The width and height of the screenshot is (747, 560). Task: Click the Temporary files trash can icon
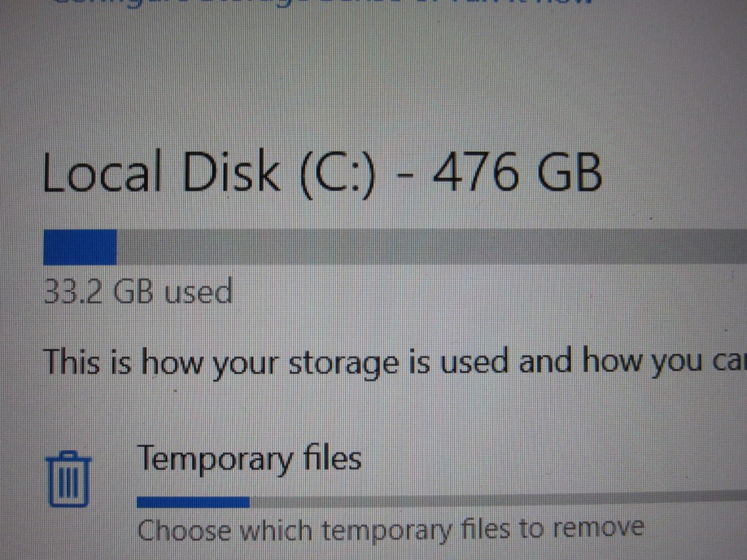point(69,478)
